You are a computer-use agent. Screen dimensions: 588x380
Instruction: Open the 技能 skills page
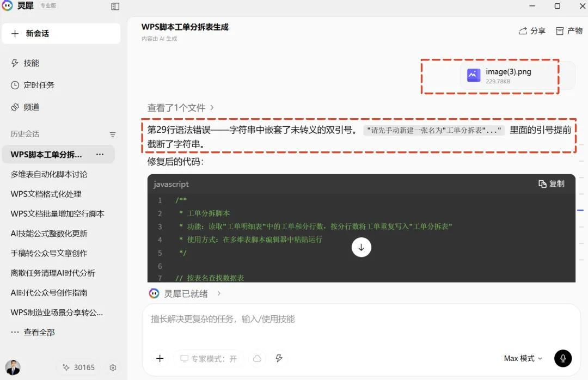25,63
